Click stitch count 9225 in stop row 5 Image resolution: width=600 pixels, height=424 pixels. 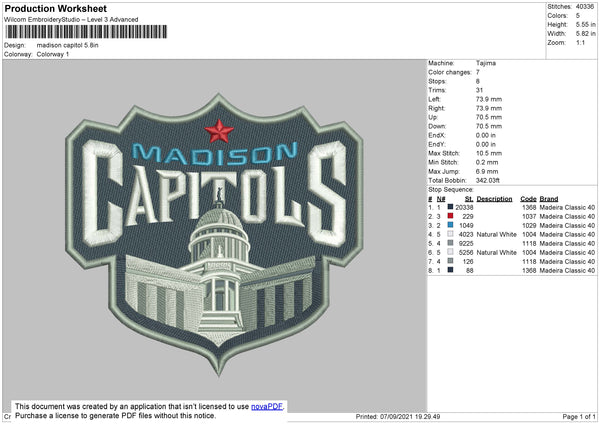[466, 243]
